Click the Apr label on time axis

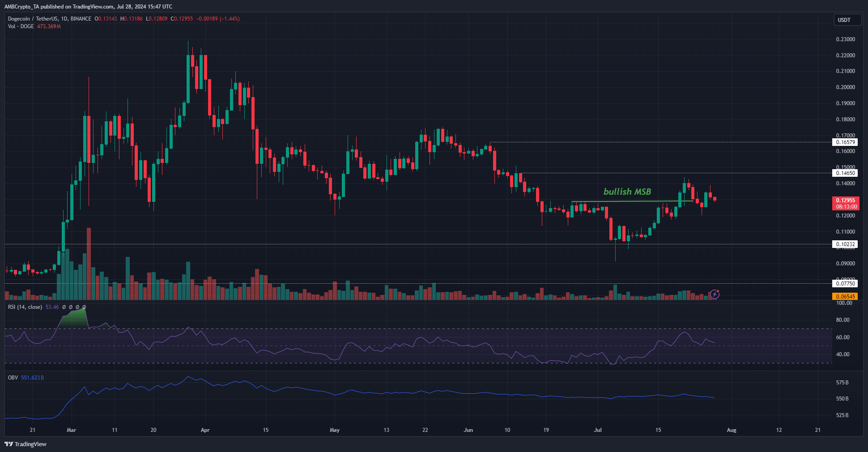[x=205, y=430]
